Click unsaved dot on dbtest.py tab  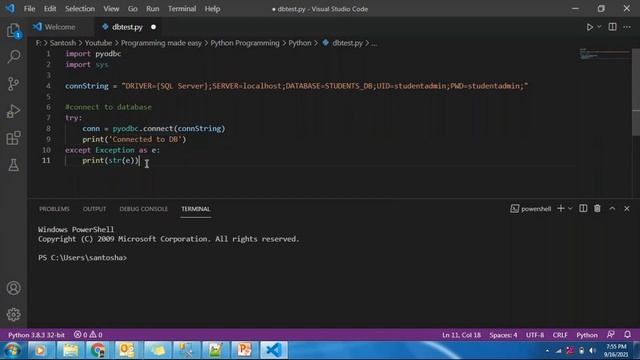pyautogui.click(x=153, y=27)
